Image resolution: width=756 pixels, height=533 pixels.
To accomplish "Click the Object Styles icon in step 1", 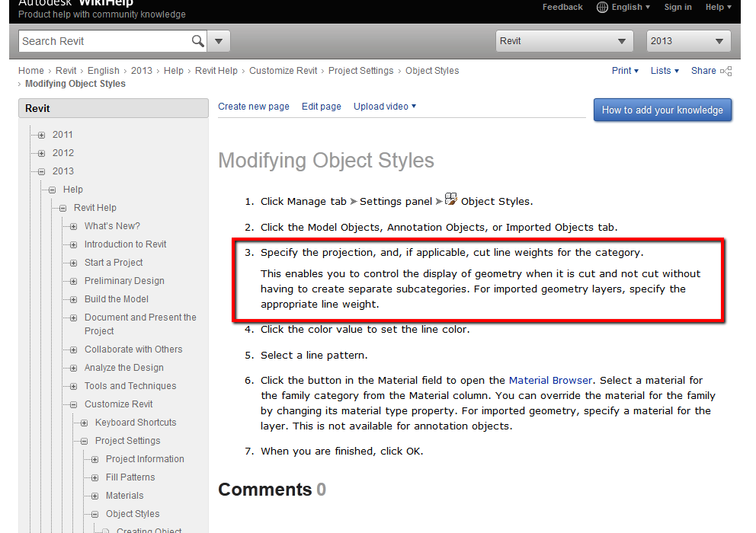I will tap(451, 199).
